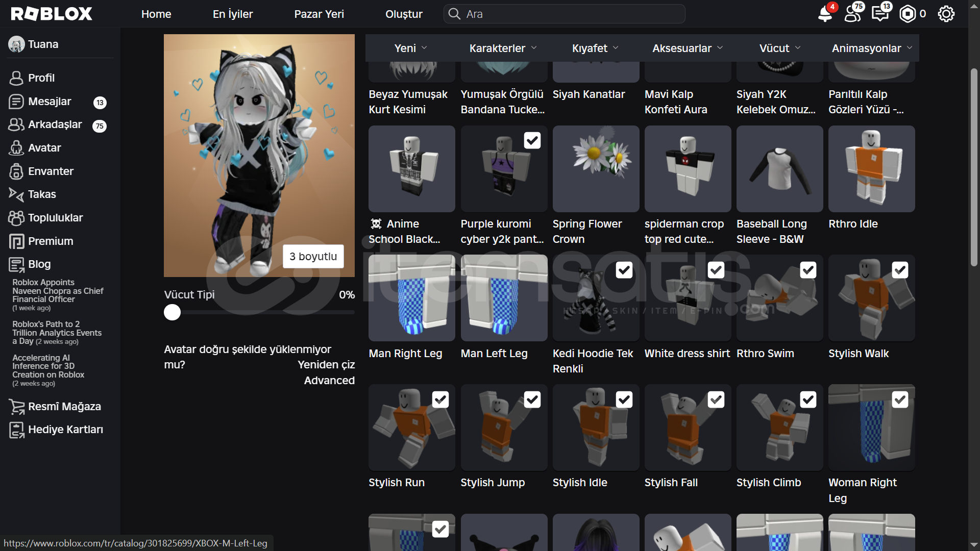Uncheck the Stylish Idle animation
This screenshot has width=980, height=551.
[624, 399]
